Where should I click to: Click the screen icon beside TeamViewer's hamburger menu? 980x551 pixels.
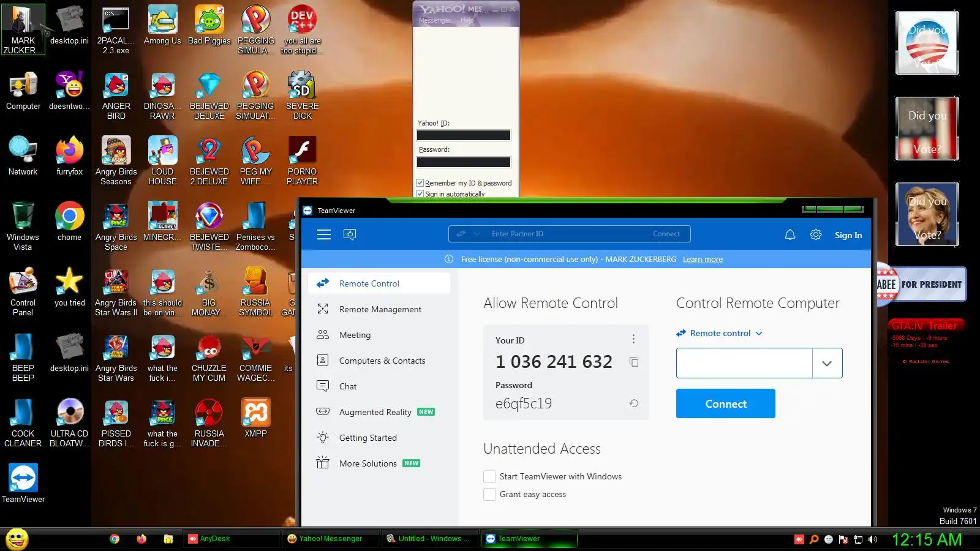[350, 234]
